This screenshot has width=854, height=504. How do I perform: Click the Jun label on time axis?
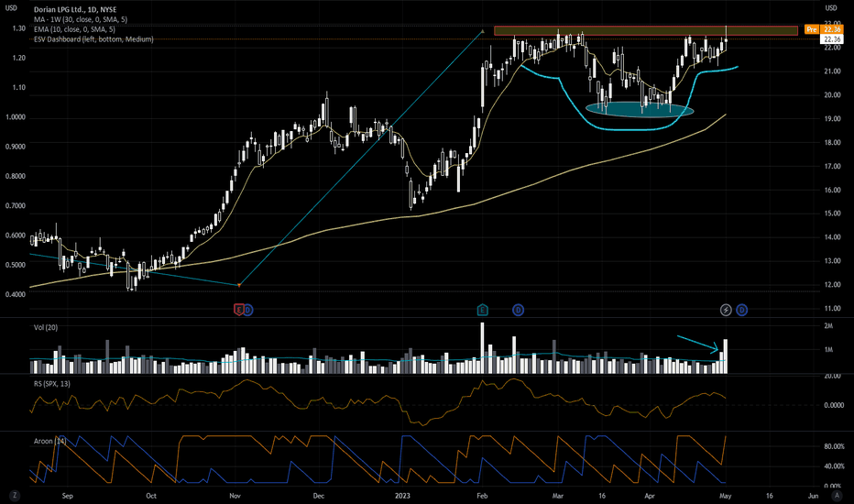[813, 496]
